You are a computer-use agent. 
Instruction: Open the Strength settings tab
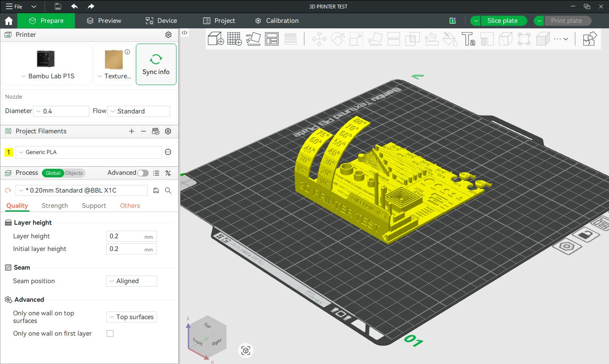point(55,206)
